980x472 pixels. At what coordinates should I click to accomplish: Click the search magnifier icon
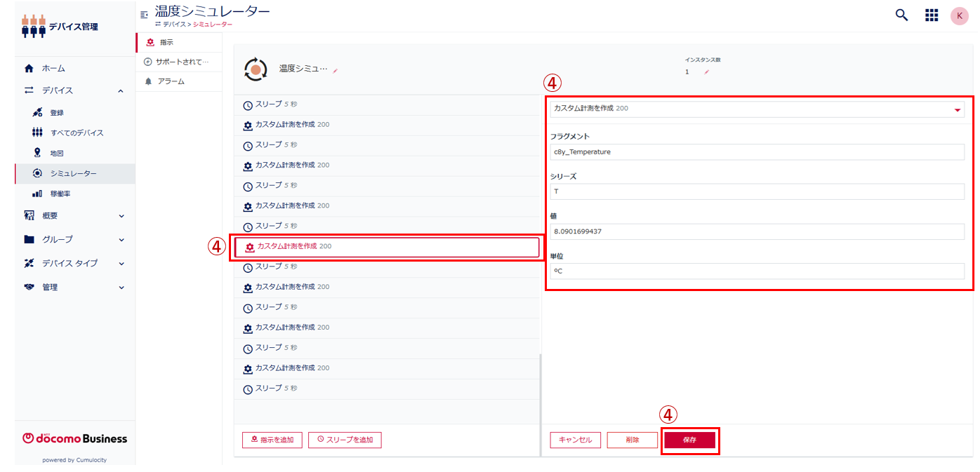[x=901, y=15]
